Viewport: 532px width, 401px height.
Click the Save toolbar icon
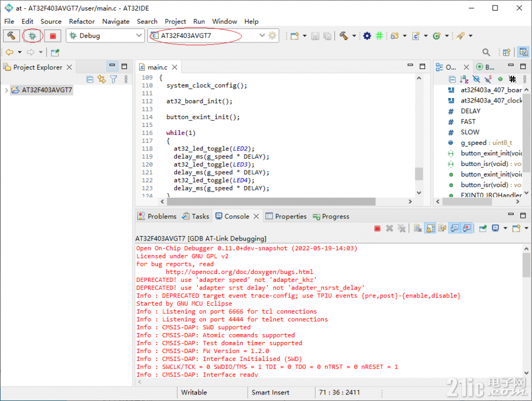315,36
